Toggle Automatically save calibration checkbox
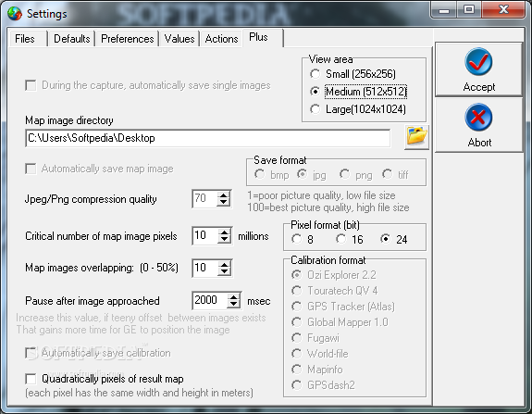 tap(31, 353)
